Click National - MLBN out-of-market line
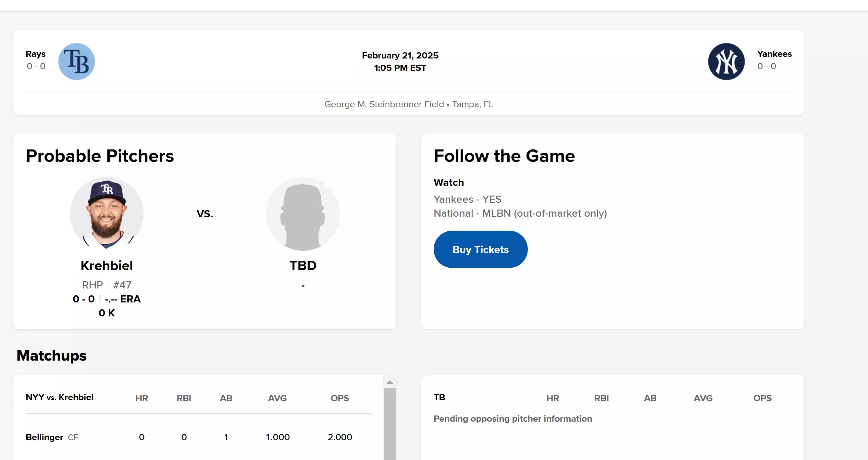Image resolution: width=868 pixels, height=460 pixels. tap(520, 213)
